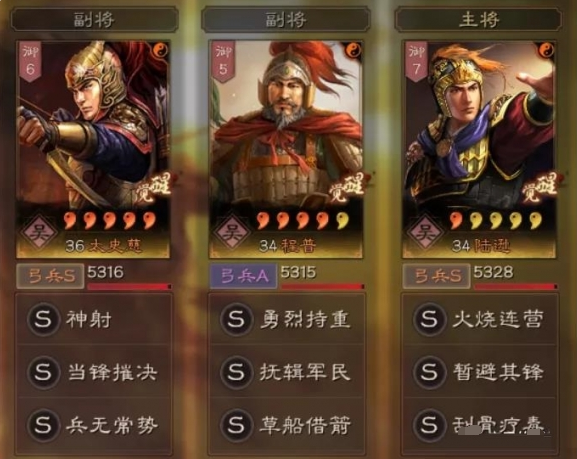Click the S rank icon beside 神射
The image size is (577, 459).
(x=43, y=319)
